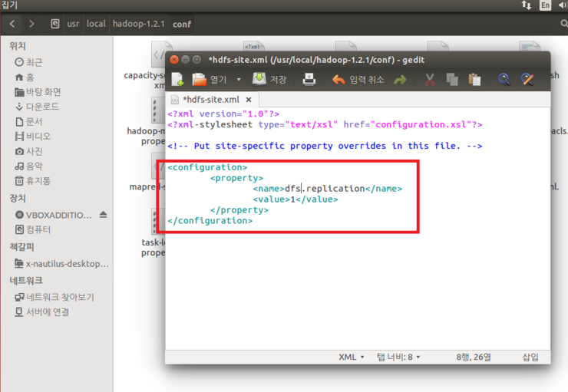The width and height of the screenshot is (568, 392).
Task: Cut selection using the scissors icon
Action: click(x=430, y=79)
